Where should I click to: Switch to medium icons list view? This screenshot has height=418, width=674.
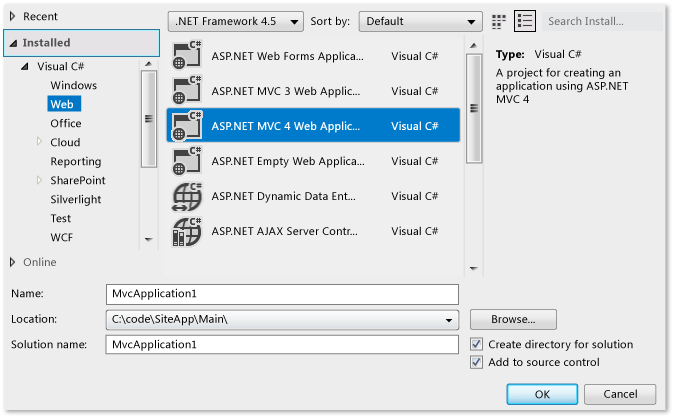point(525,21)
